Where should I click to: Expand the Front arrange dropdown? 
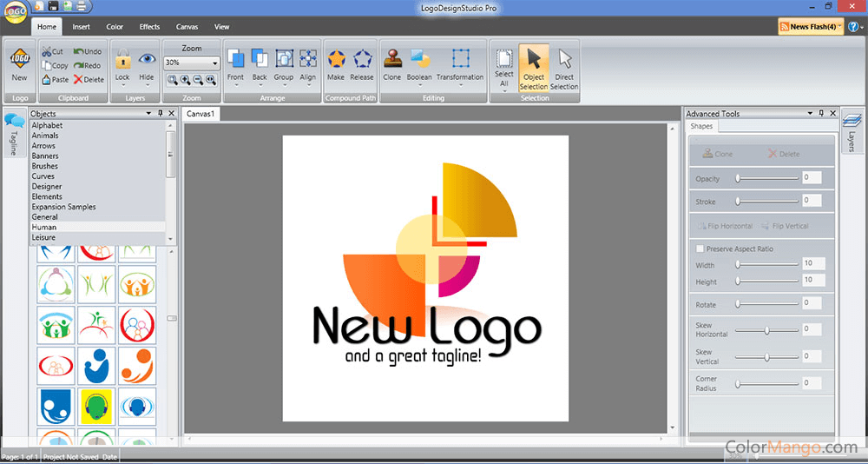[236, 85]
